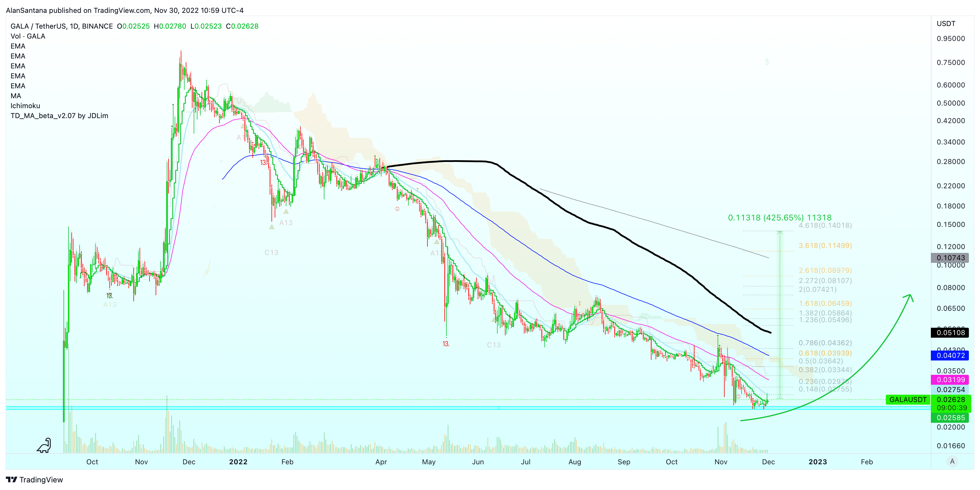Select the Vol · GALA indicator label
This screenshot has height=490, width=980.
[28, 36]
